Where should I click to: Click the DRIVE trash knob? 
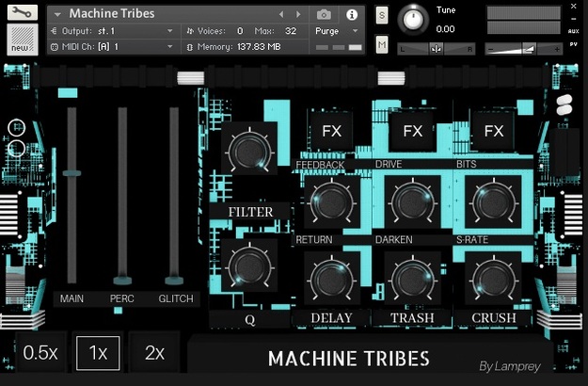click(x=413, y=202)
